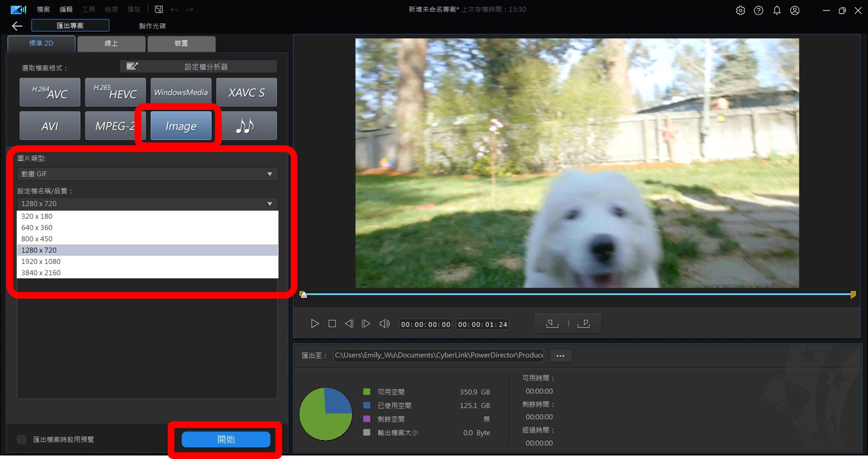This screenshot has width=868, height=459.
Task: Click the play button in preview controls
Action: [x=315, y=324]
